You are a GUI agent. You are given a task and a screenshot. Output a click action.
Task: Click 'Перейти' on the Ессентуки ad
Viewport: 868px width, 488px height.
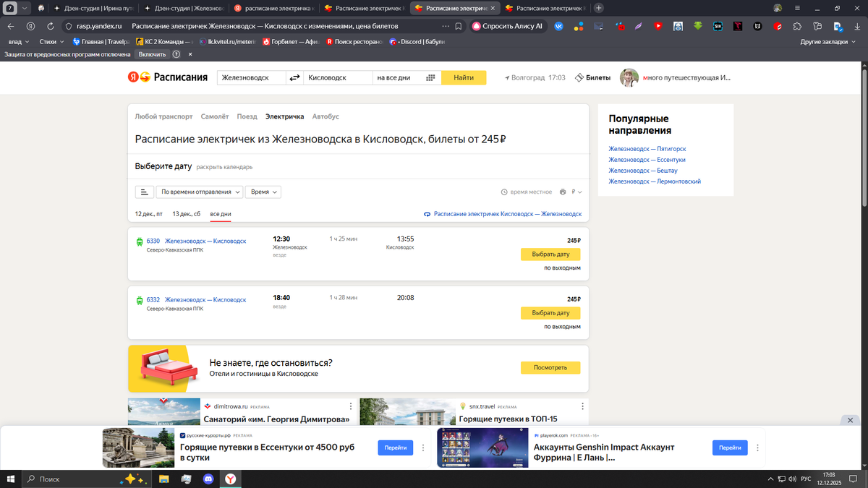pos(395,448)
